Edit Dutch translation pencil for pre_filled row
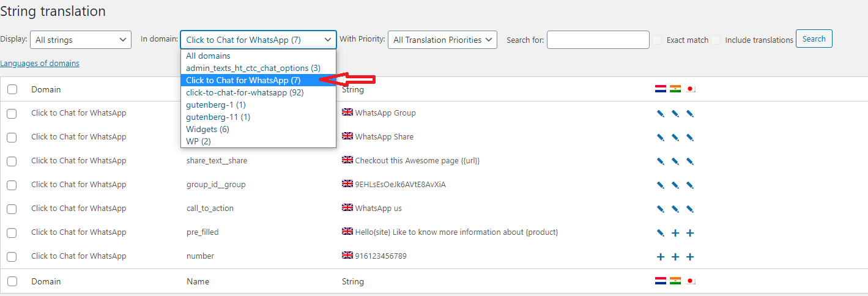The image size is (868, 296). coord(661,232)
